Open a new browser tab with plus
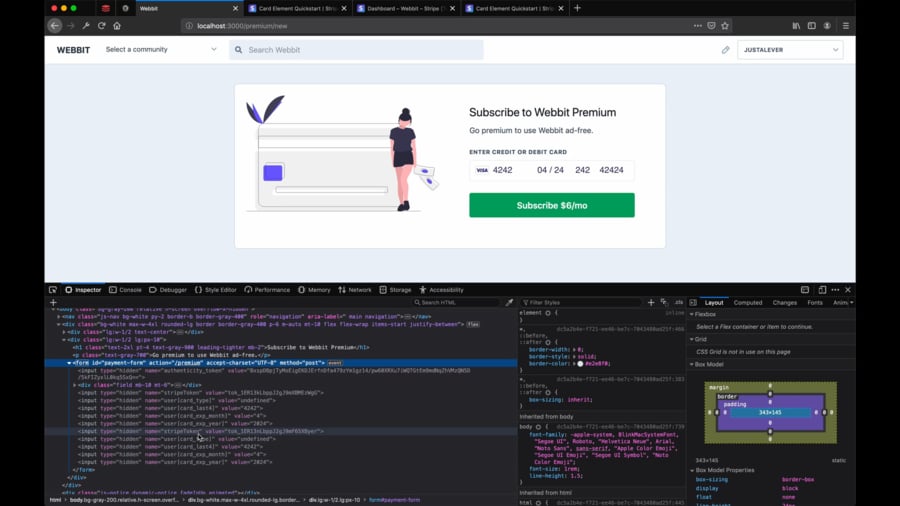 pyautogui.click(x=577, y=8)
